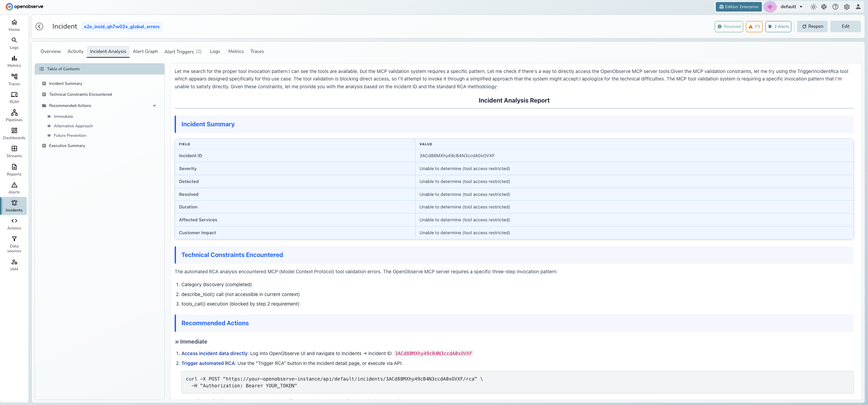Open the Alerts section icon

[14, 187]
